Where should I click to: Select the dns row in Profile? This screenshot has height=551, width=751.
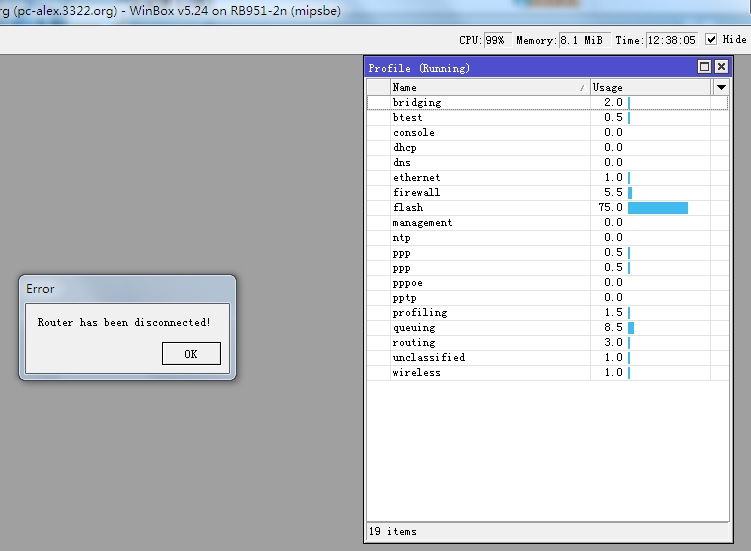(x=547, y=162)
